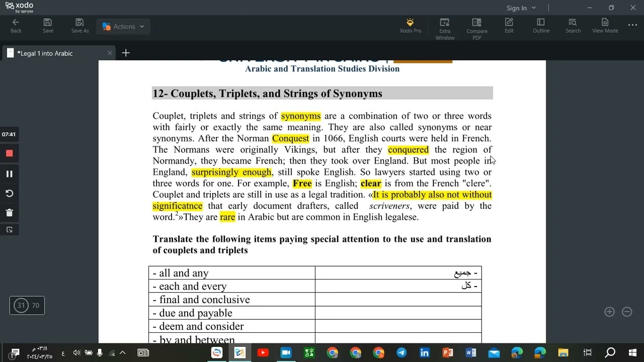The image size is (644, 362).
Task: Open File Explorer from taskbar
Action: (563, 352)
